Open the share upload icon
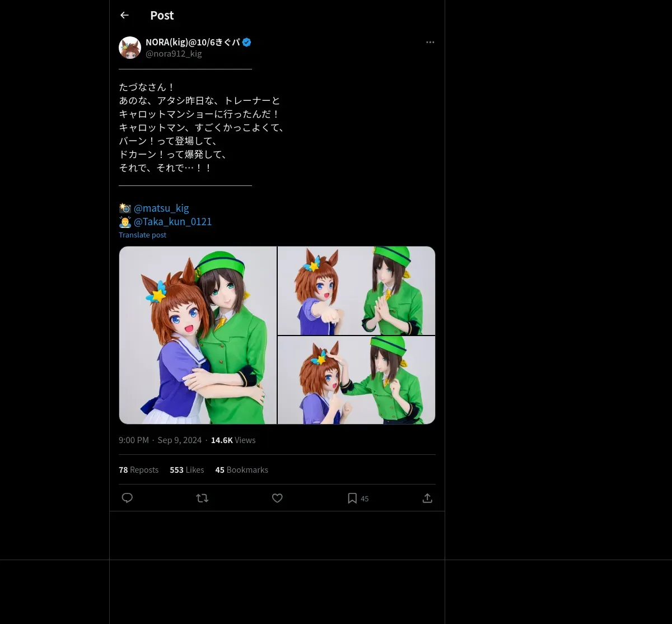This screenshot has width=672, height=624. click(x=427, y=498)
